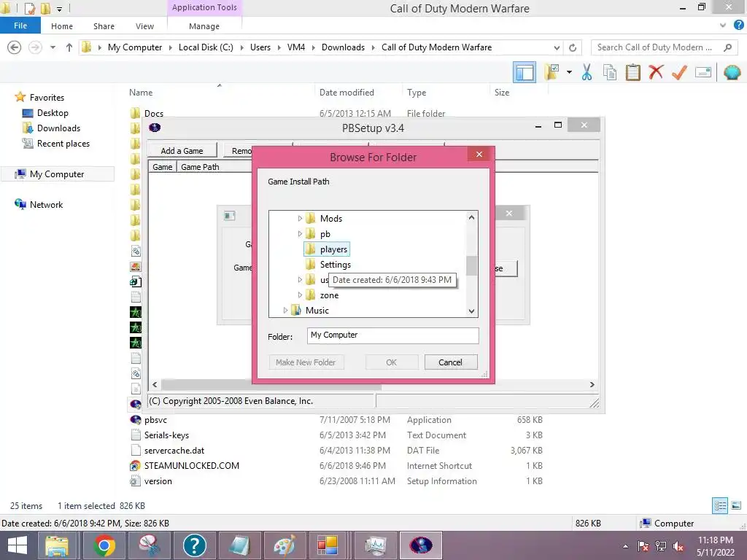Open the recent locations dropdown arrow
Image resolution: width=747 pixels, height=560 pixels.
coord(53,47)
